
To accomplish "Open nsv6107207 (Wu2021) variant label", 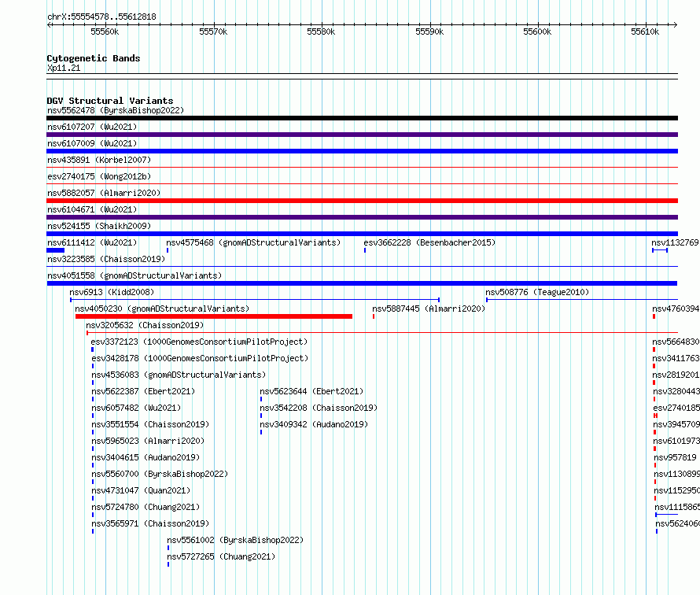I will tap(92, 127).
